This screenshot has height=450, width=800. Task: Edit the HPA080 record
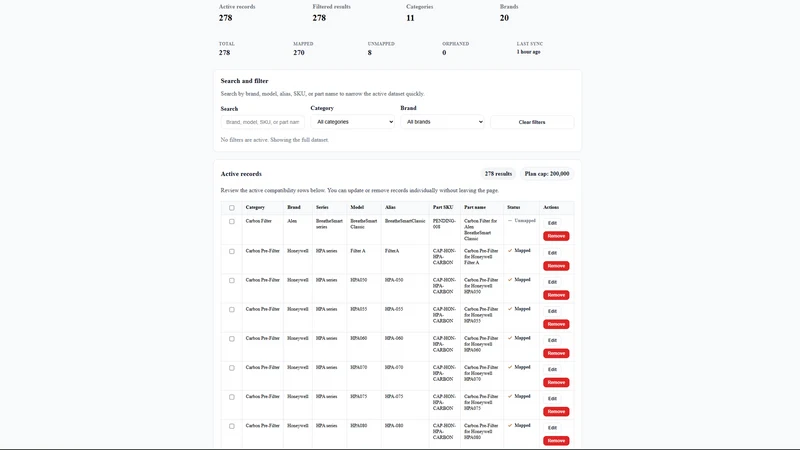pyautogui.click(x=552, y=427)
